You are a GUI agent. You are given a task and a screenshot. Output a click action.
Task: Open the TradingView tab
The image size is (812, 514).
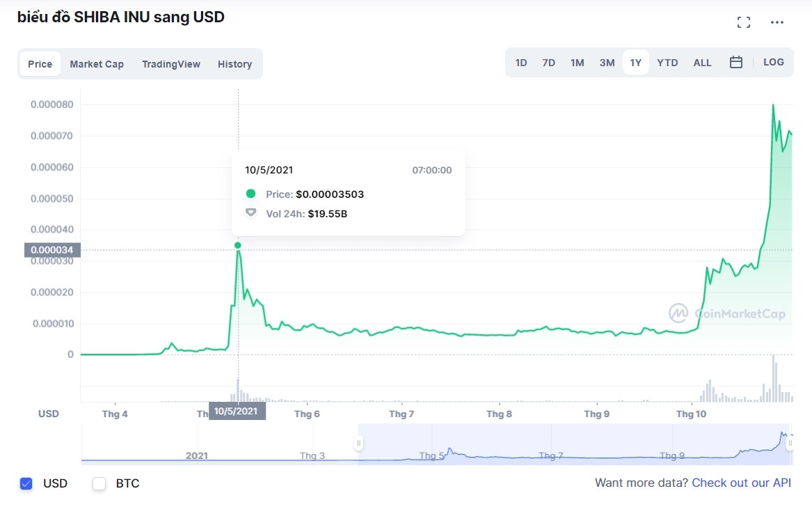coord(171,63)
